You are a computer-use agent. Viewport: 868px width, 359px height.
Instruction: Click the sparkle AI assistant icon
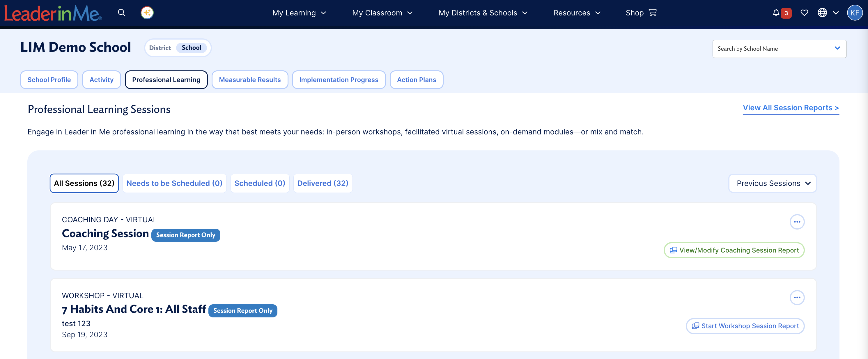[x=147, y=13]
